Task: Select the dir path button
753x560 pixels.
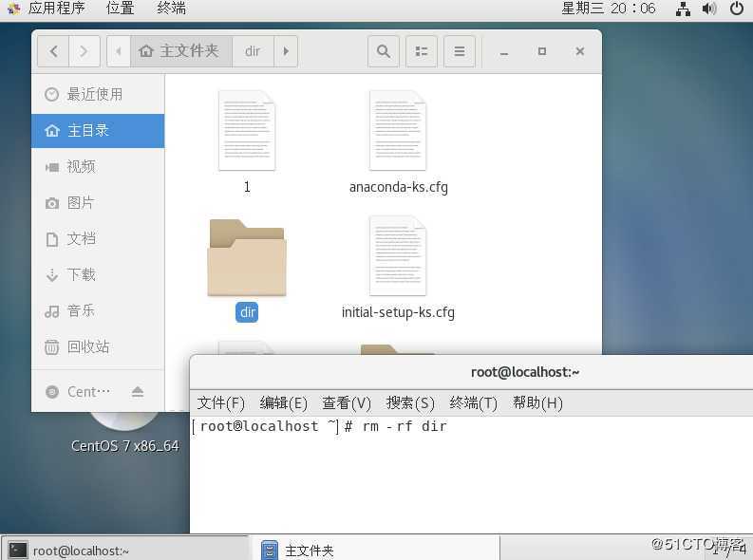Action: click(253, 51)
